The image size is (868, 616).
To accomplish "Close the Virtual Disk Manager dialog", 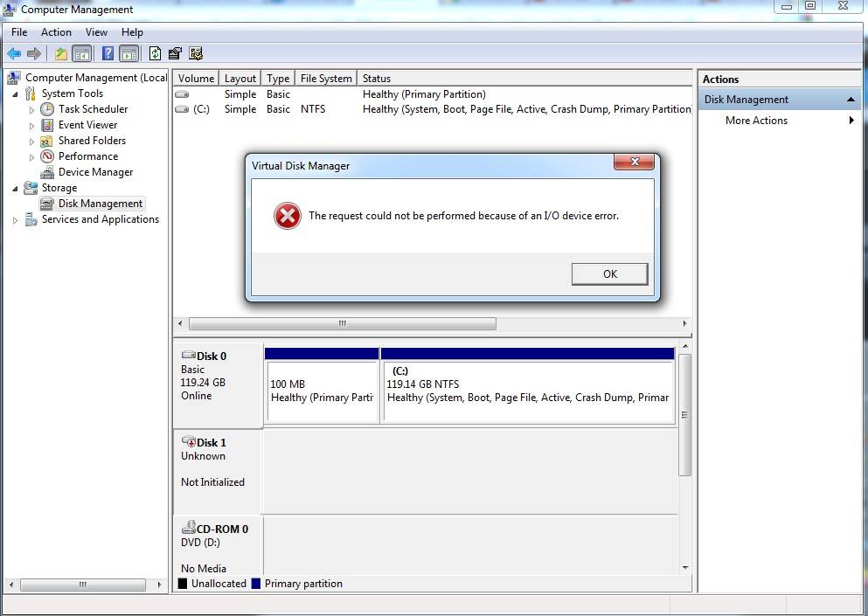I will coord(635,162).
